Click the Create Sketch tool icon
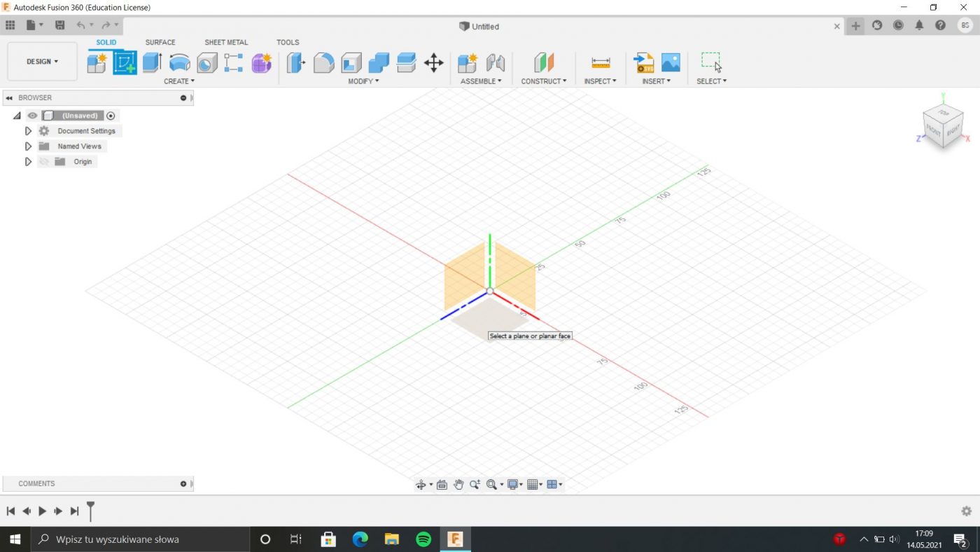 (x=125, y=63)
